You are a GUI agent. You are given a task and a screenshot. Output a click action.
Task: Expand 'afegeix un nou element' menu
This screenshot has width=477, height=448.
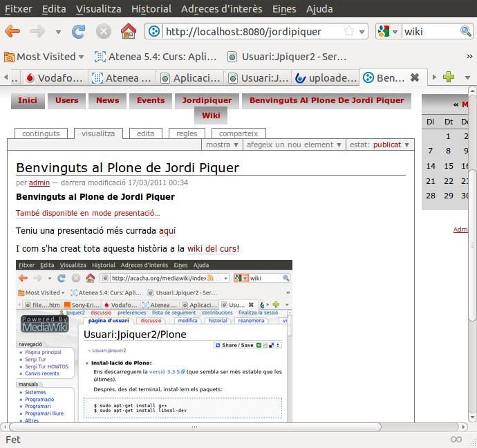293,145
